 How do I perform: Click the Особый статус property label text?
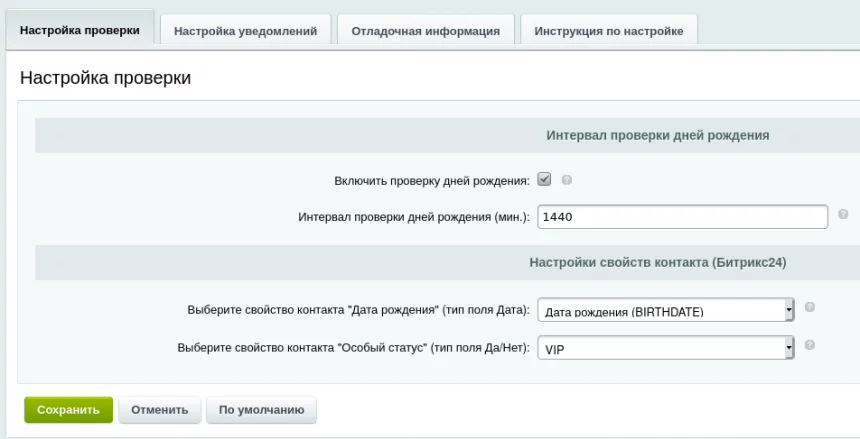[x=353, y=347]
